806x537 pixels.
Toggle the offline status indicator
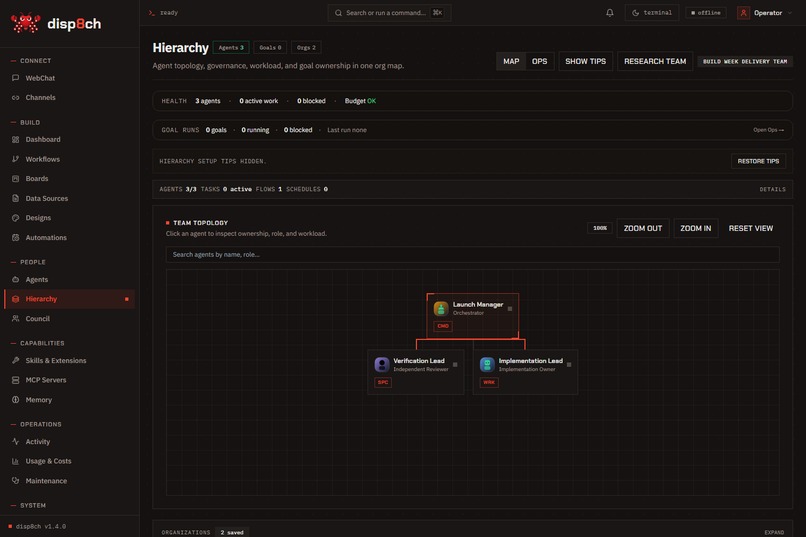706,13
